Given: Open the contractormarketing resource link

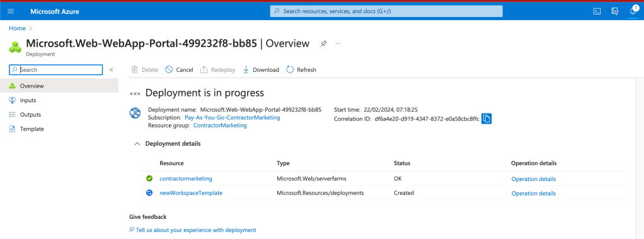Looking at the screenshot, I should [186, 179].
